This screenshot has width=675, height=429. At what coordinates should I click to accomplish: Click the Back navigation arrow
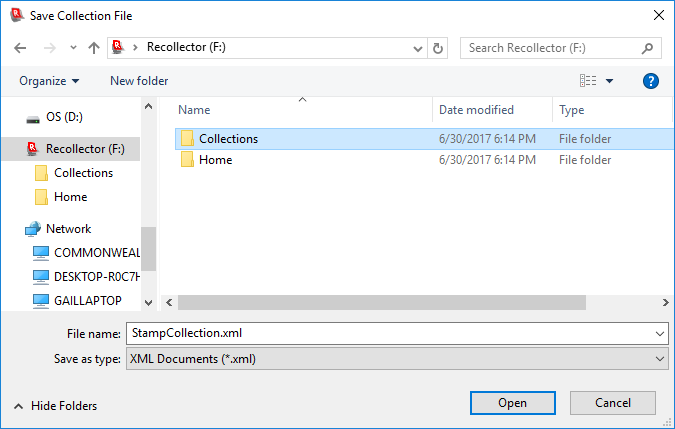click(20, 48)
